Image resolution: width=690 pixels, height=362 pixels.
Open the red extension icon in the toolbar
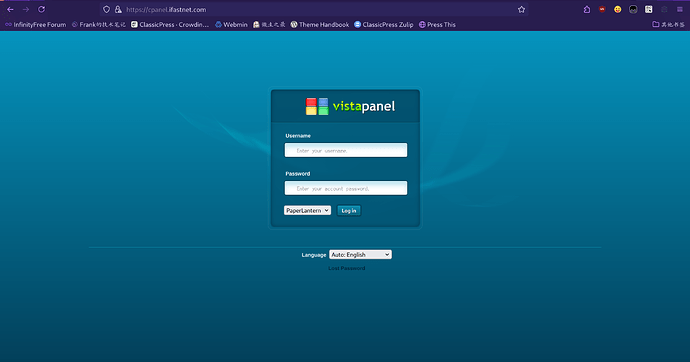(x=602, y=9)
